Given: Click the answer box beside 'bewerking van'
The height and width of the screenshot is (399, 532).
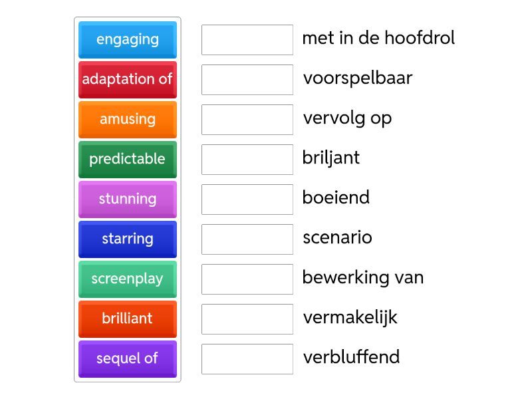Looking at the screenshot, I should (x=247, y=279).
